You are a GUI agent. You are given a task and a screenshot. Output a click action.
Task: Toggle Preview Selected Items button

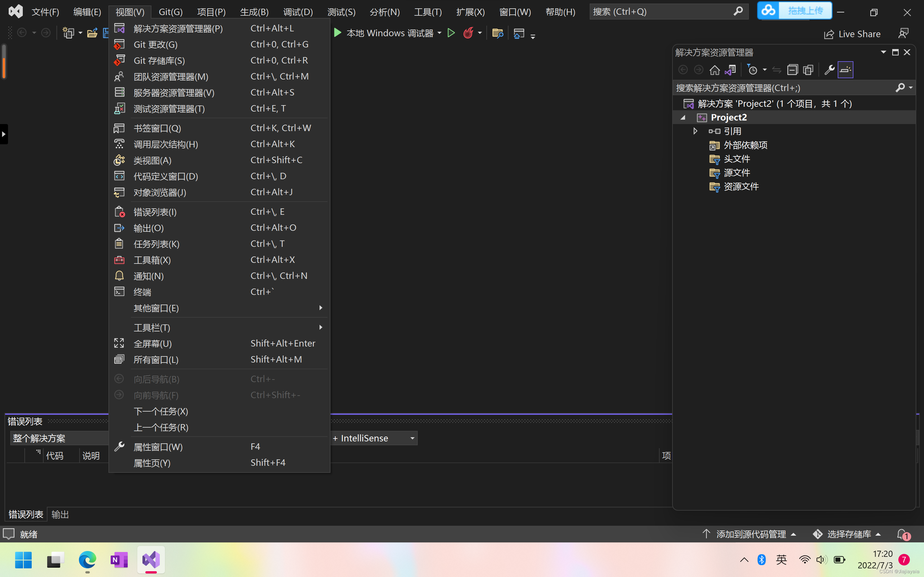click(845, 70)
